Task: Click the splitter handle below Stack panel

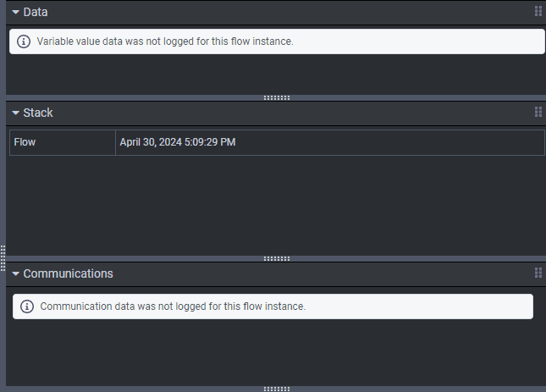Action: (276, 258)
